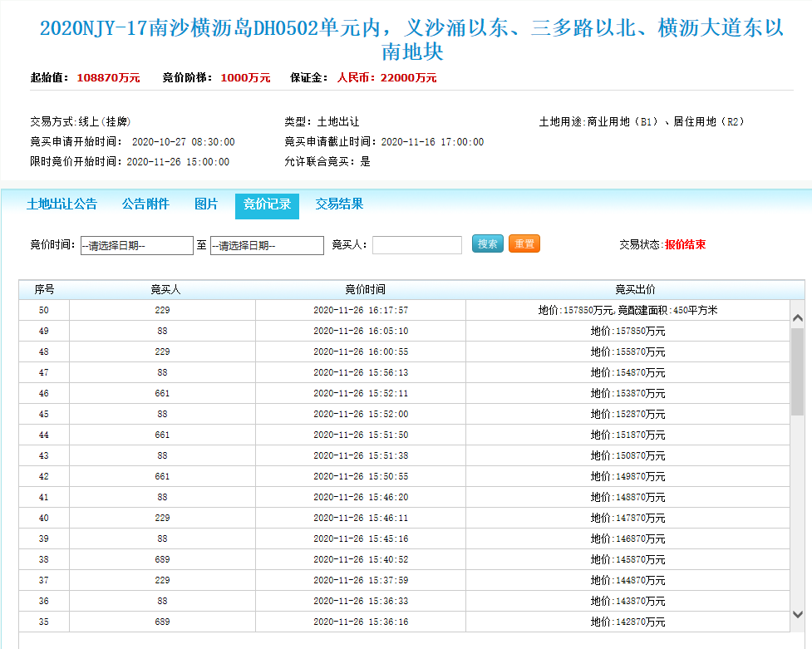
Task: Click the 序号 column header
Action: click(44, 290)
